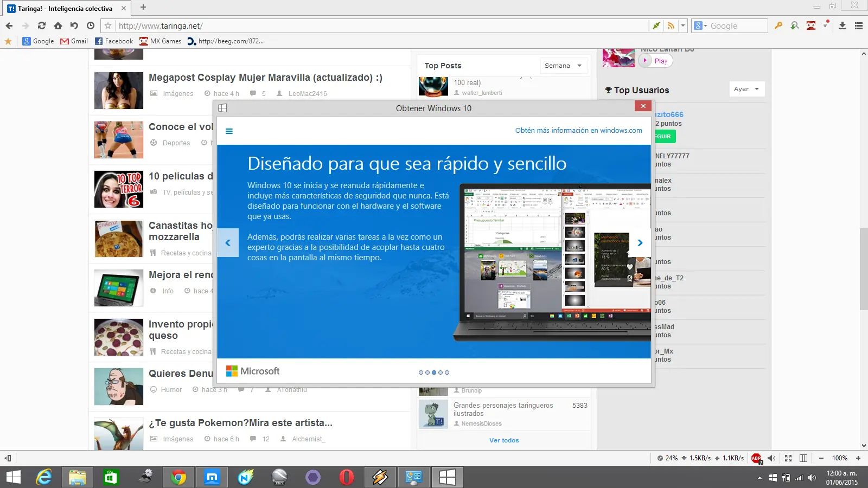Click the Play button near top right

(x=655, y=61)
